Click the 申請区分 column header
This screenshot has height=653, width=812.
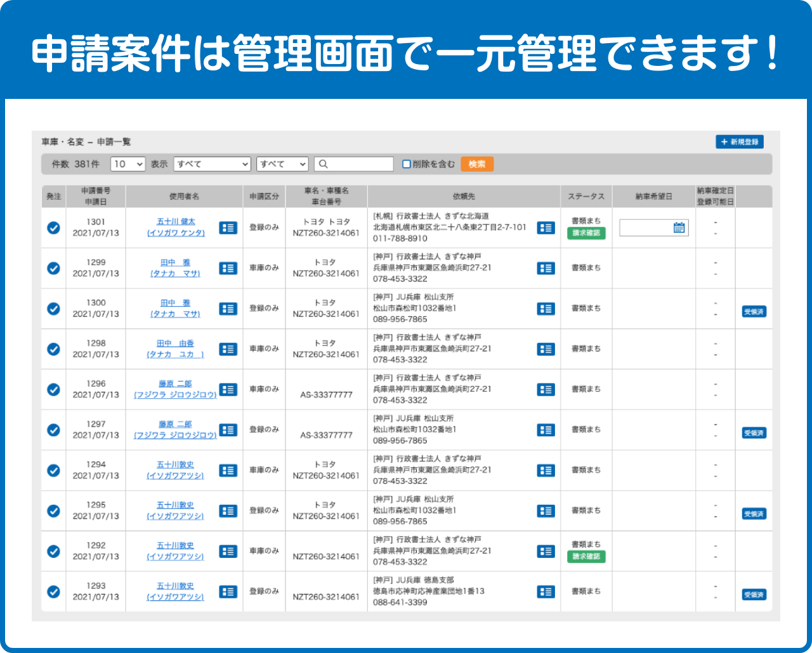click(264, 197)
